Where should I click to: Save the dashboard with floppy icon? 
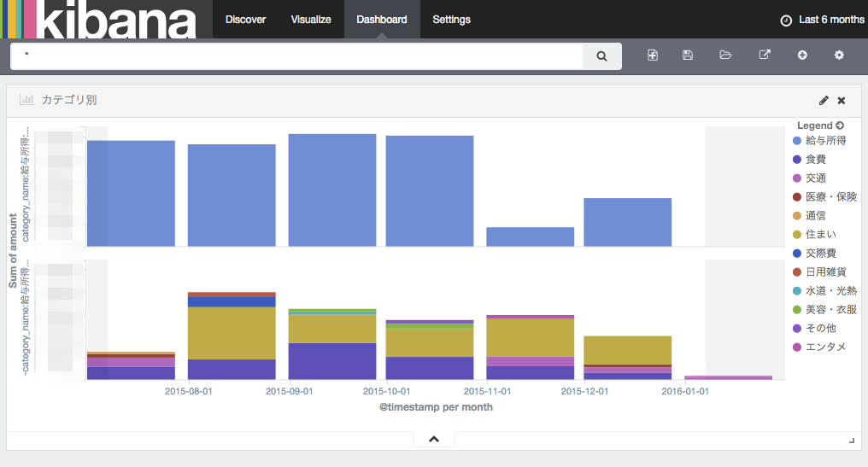pyautogui.click(x=688, y=55)
